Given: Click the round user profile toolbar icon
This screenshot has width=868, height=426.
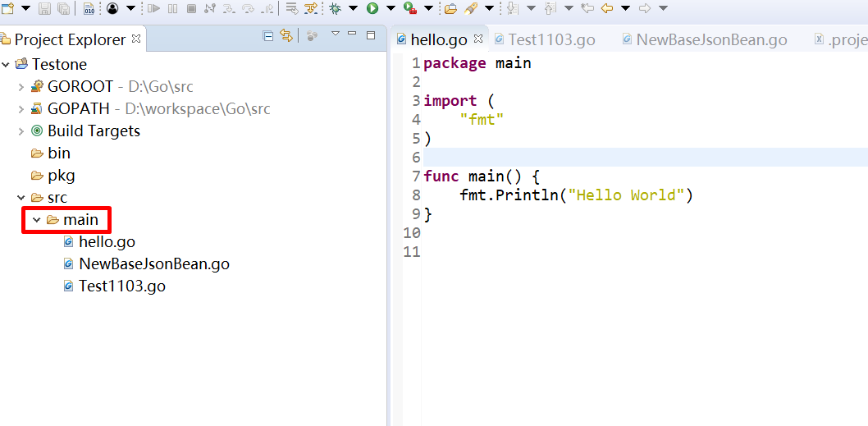Looking at the screenshot, I should (112, 8).
